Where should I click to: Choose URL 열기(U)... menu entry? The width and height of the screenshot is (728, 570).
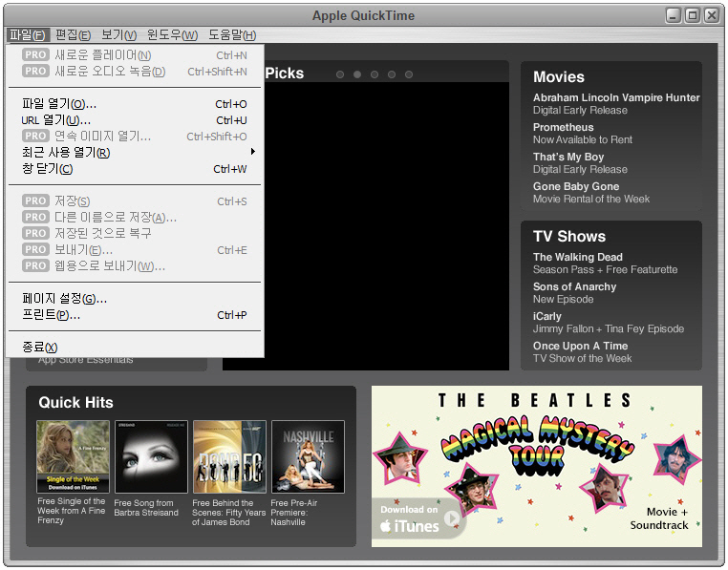click(135, 120)
